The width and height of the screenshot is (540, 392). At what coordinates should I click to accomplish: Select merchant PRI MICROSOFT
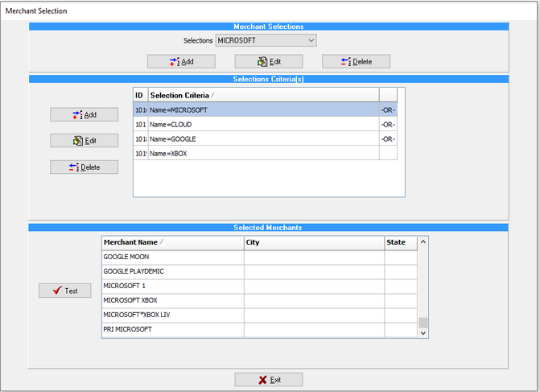click(x=260, y=329)
